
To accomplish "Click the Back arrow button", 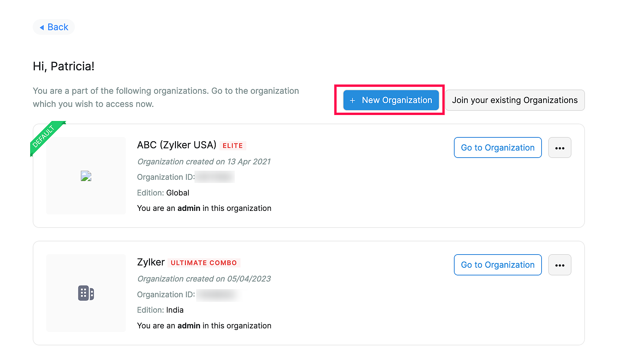I will (x=54, y=27).
